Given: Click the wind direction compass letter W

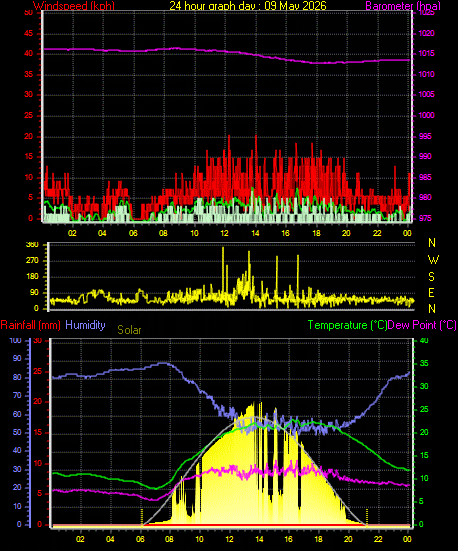Looking at the screenshot, I should pos(433,260).
